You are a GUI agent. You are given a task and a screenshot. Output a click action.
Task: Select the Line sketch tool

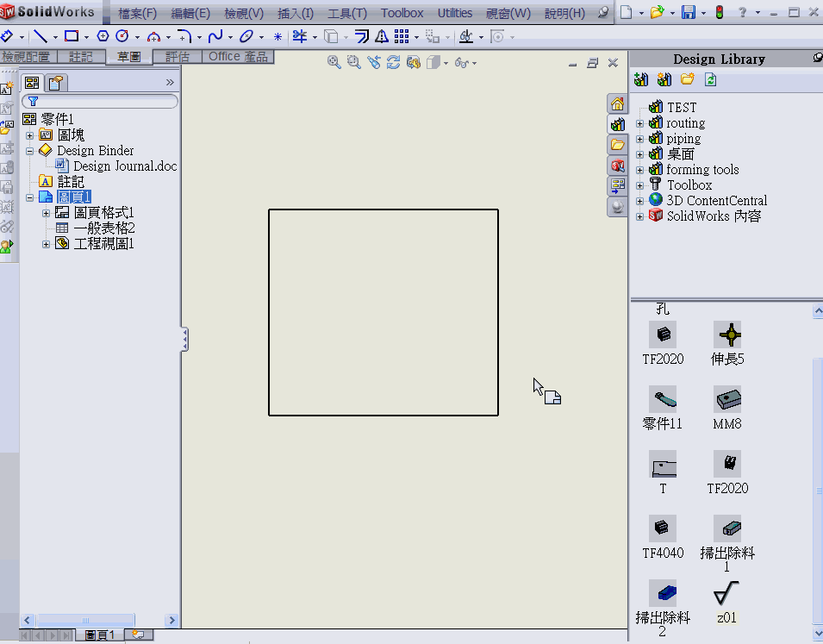point(41,36)
